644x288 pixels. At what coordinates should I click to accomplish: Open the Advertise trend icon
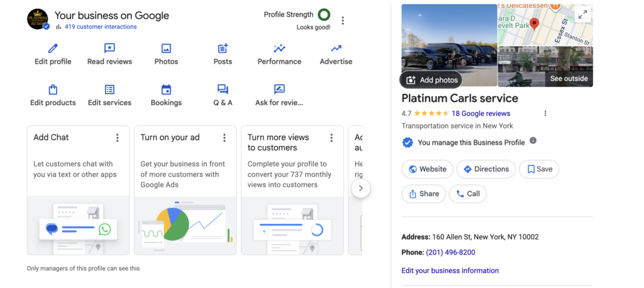click(336, 49)
